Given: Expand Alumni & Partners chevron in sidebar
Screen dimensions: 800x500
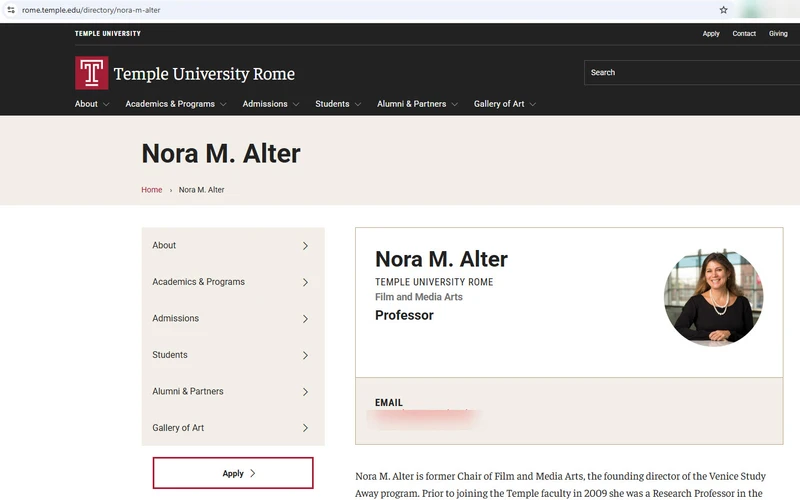Looking at the screenshot, I should coord(305,392).
